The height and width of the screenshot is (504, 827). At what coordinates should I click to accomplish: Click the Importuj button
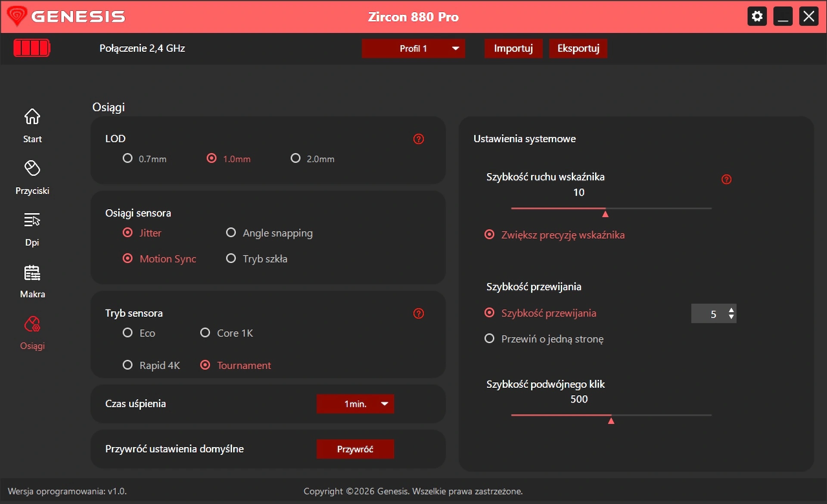pyautogui.click(x=513, y=48)
